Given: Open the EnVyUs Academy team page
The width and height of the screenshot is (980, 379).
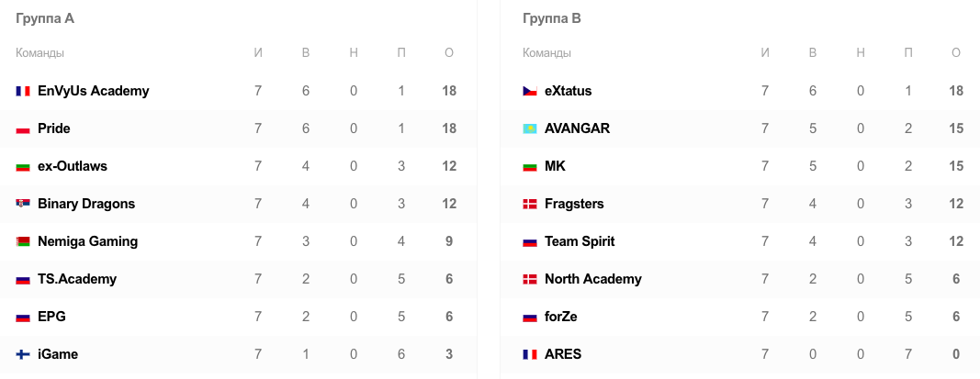Looking at the screenshot, I should click(x=94, y=91).
